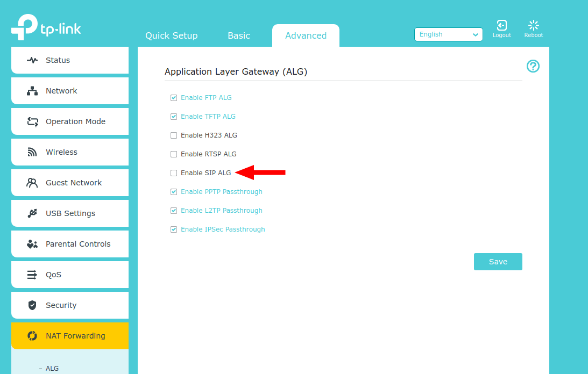Open help via the question mark icon

pyautogui.click(x=533, y=66)
